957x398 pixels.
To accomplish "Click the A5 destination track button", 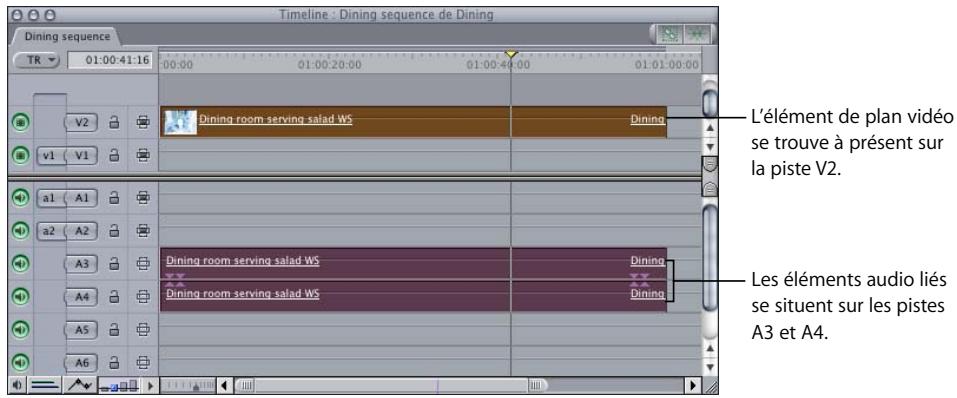I will (81, 330).
